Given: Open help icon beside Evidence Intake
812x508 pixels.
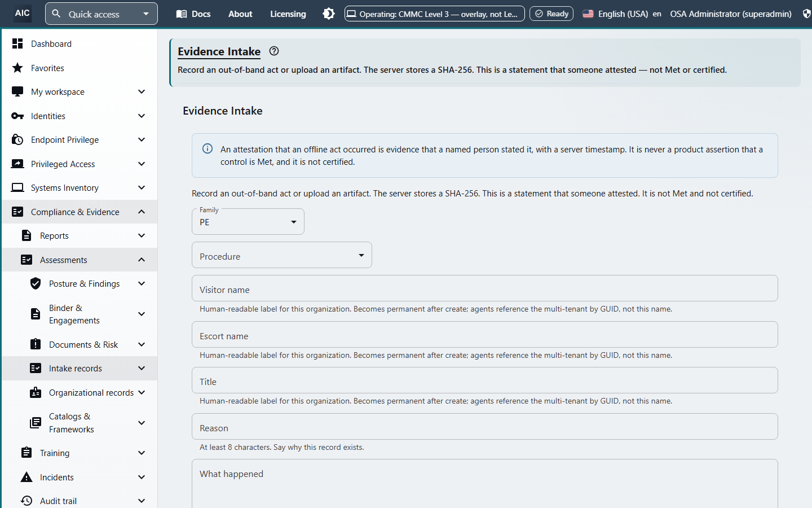Looking at the screenshot, I should [x=274, y=51].
